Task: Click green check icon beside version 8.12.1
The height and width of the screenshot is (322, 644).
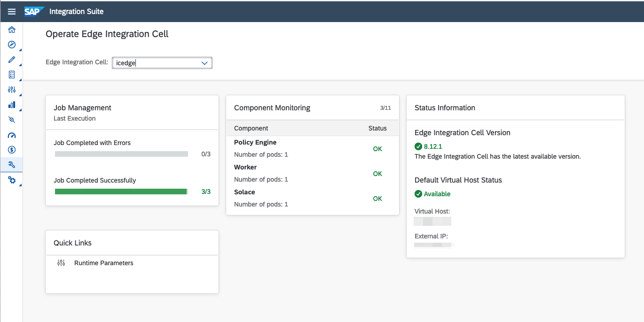Action: coord(418,146)
